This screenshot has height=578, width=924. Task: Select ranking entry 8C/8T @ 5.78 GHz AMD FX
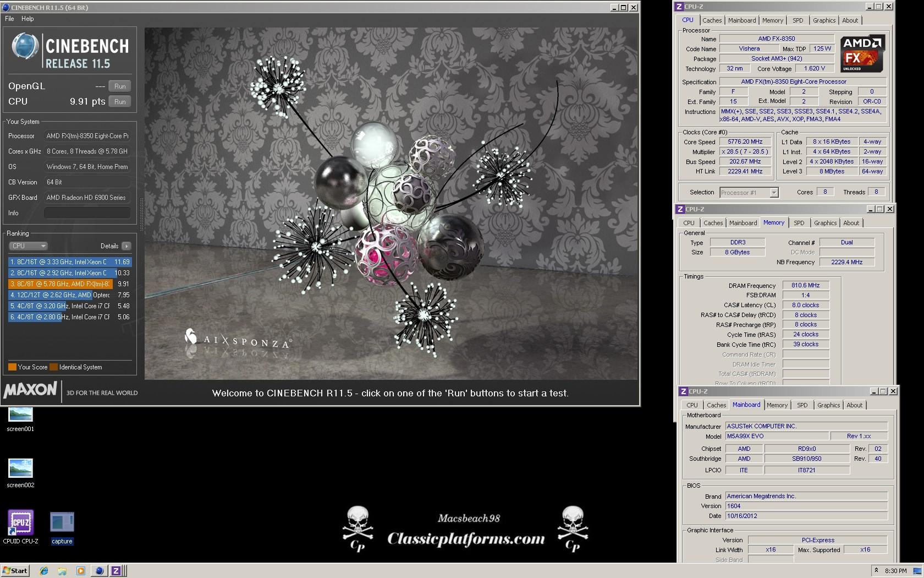69,284
